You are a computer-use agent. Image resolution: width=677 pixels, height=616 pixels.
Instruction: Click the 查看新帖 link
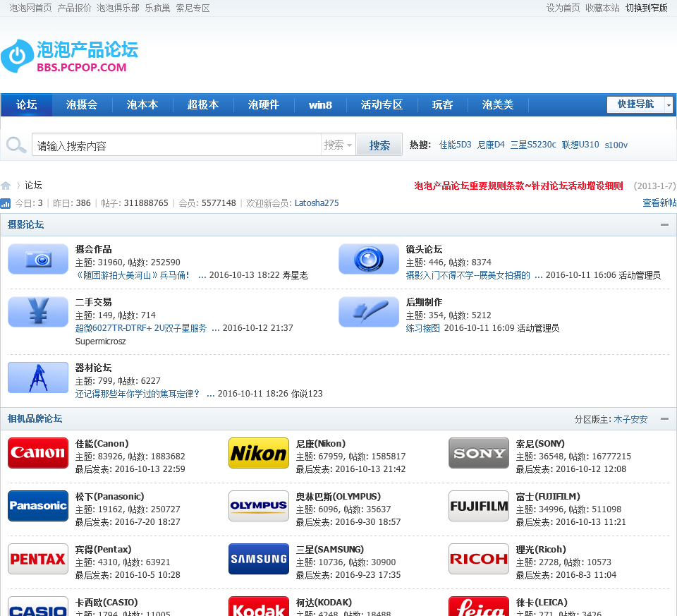(x=659, y=203)
